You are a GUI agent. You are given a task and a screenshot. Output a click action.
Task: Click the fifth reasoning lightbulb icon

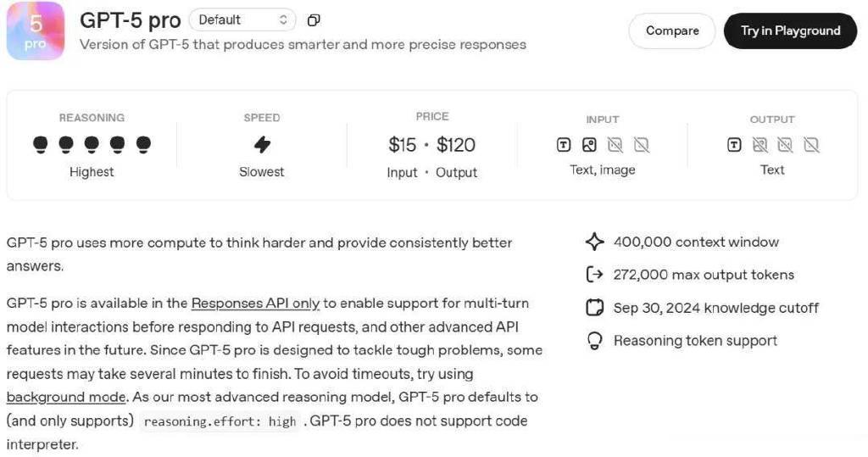[x=143, y=144]
